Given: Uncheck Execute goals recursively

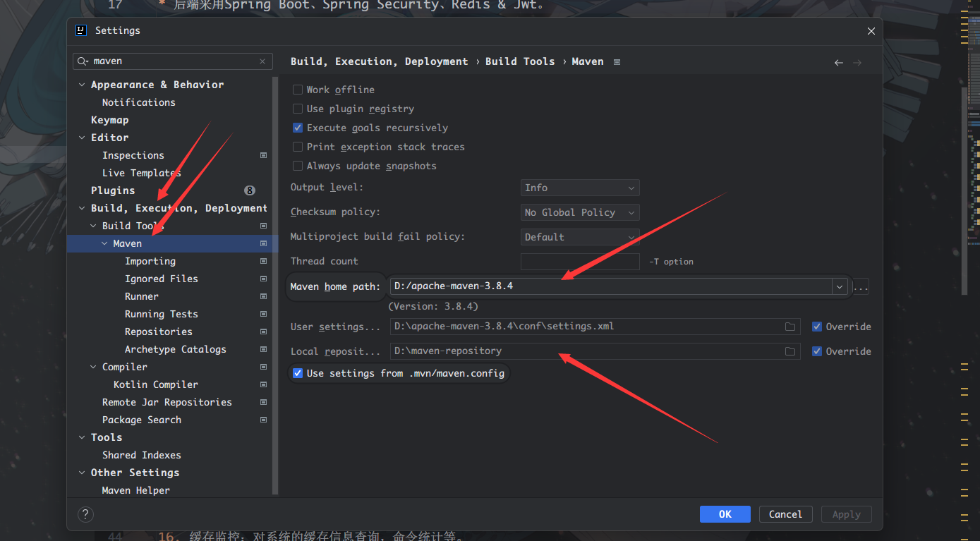Looking at the screenshot, I should pos(298,128).
